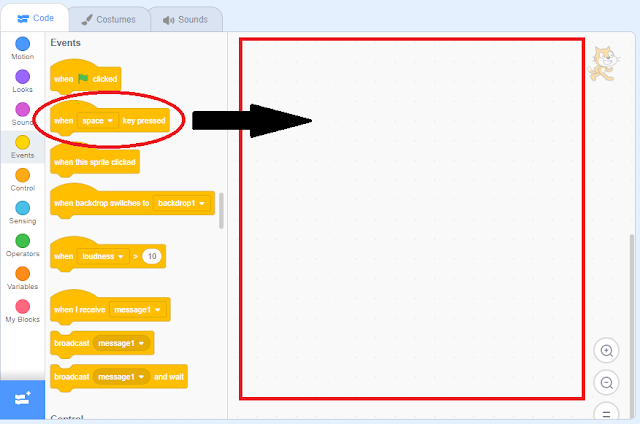Open the Code tab
This screenshot has height=424, width=640.
(x=35, y=18)
